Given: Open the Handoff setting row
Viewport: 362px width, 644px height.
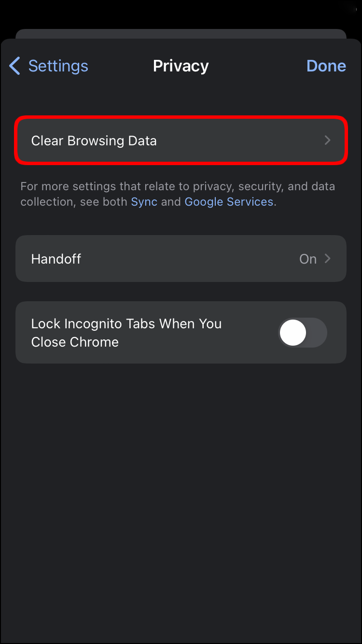Looking at the screenshot, I should [x=181, y=259].
